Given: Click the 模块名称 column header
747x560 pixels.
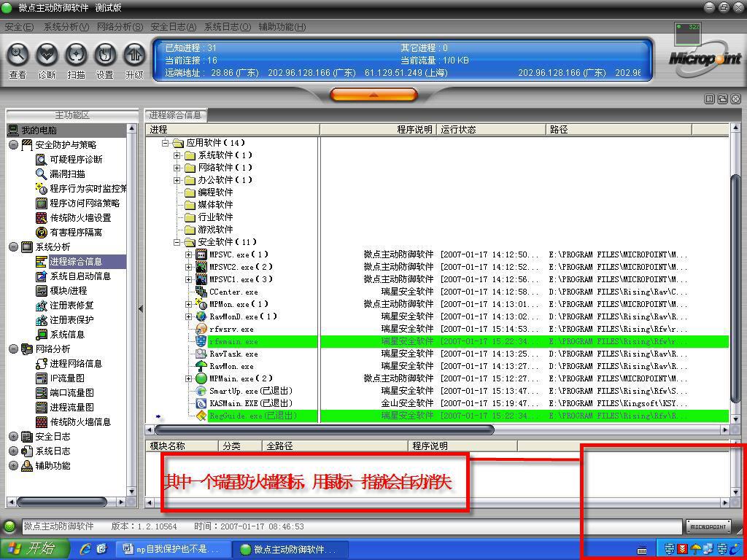Looking at the screenshot, I should (x=182, y=446).
